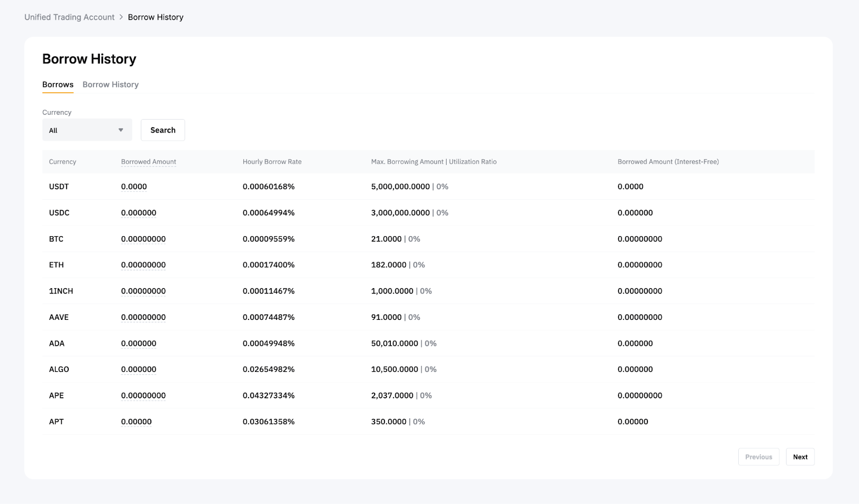Switch to the Borrow History tab

(x=111, y=85)
